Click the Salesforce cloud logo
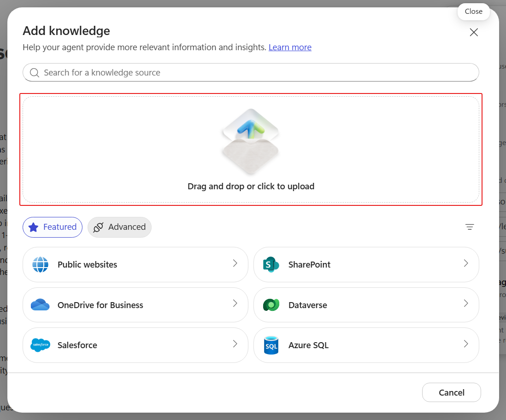The image size is (506, 420). (x=41, y=345)
